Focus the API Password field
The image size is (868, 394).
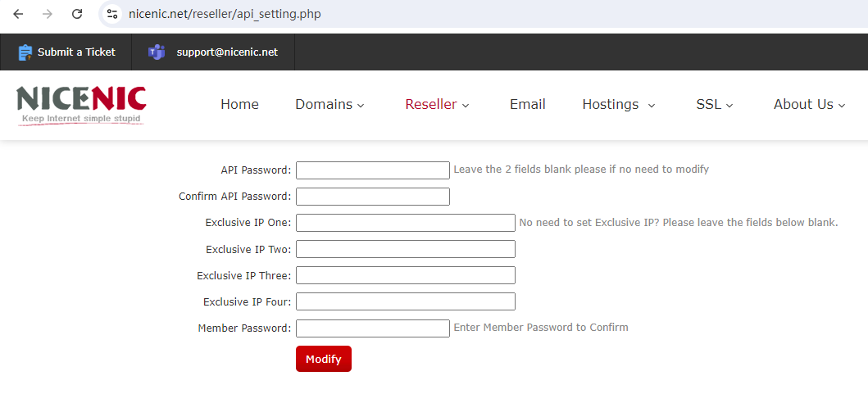click(373, 170)
